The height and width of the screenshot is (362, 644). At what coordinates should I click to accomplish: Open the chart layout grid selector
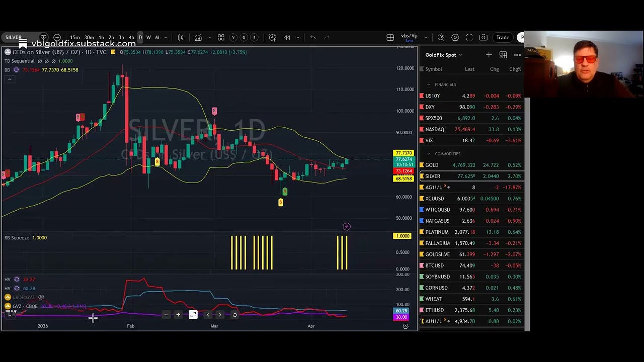tap(390, 37)
